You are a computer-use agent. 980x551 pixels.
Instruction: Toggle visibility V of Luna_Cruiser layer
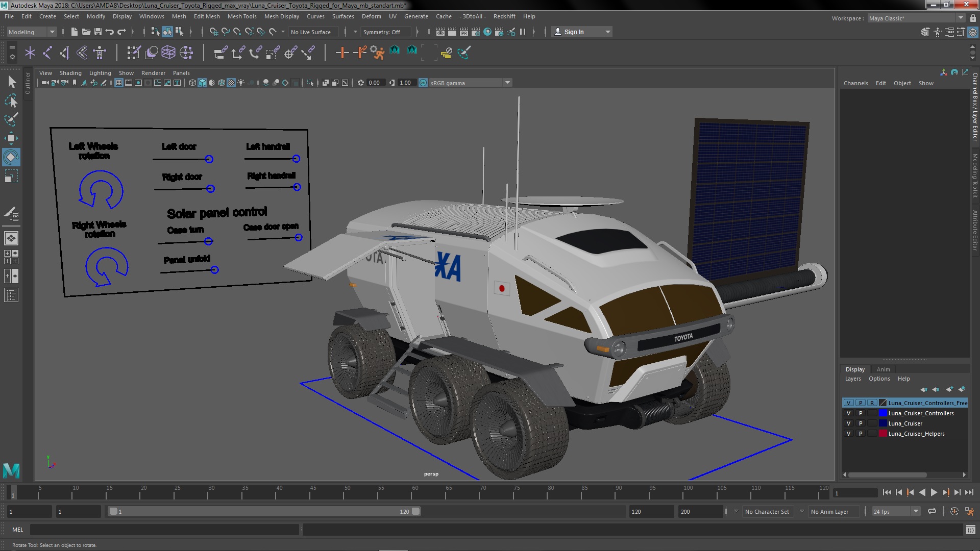click(849, 423)
